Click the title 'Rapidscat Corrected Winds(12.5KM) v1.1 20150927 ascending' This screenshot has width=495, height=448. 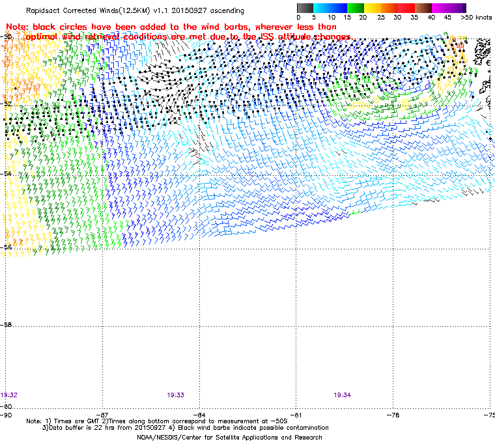(135, 10)
